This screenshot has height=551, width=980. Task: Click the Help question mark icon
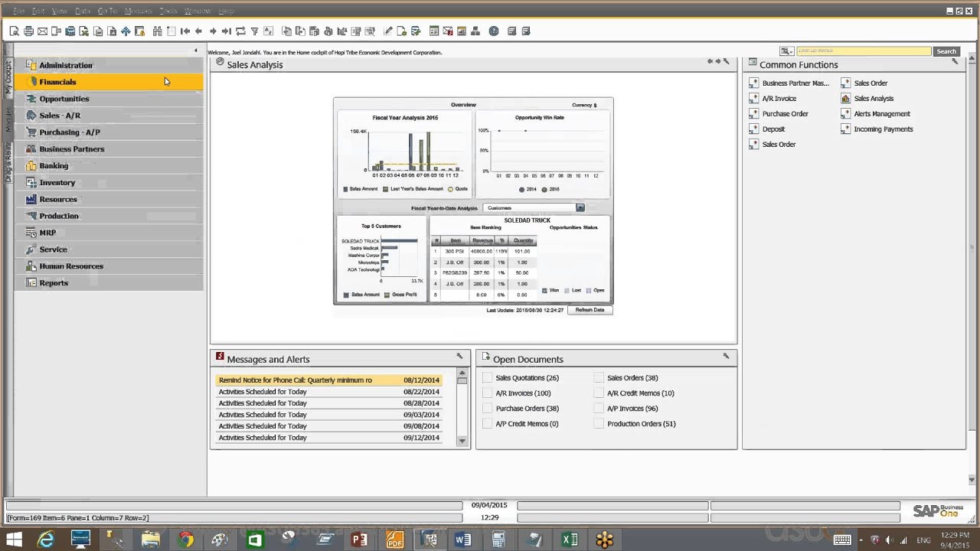494,31
